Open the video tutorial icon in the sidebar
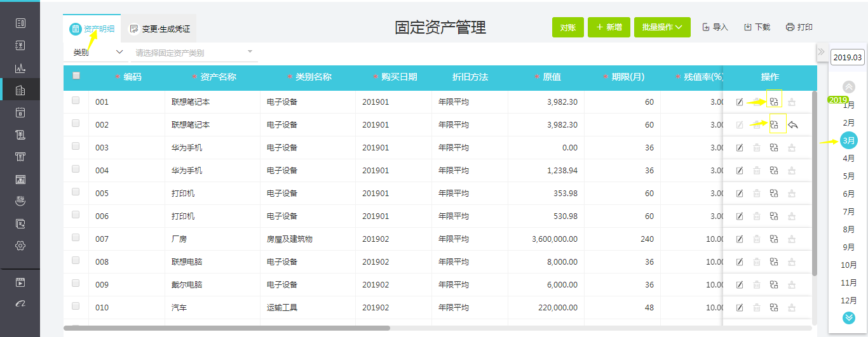The height and width of the screenshot is (337, 868). 20,282
